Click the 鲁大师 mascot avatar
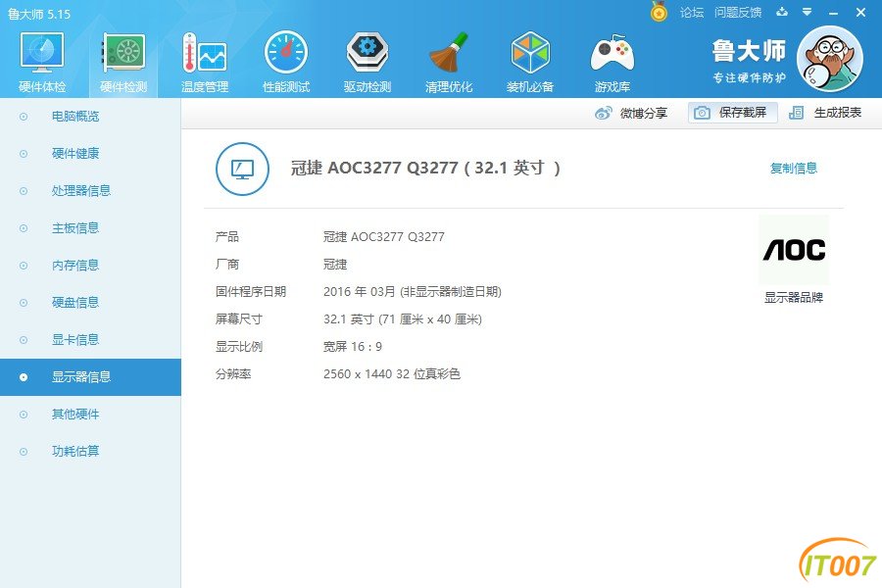 point(830,59)
